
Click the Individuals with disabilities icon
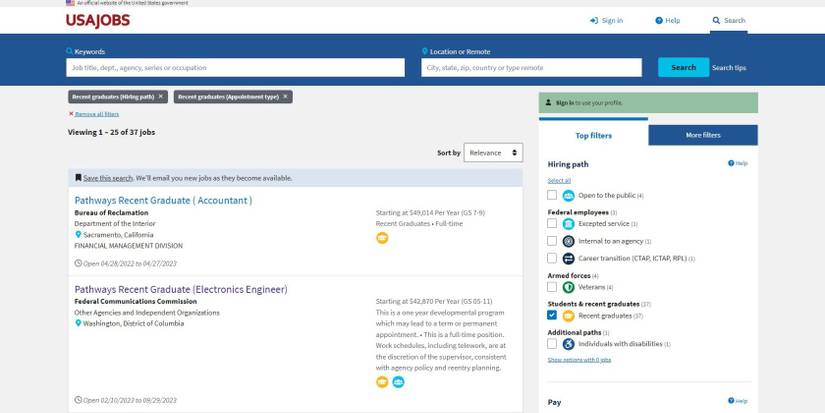click(x=568, y=344)
